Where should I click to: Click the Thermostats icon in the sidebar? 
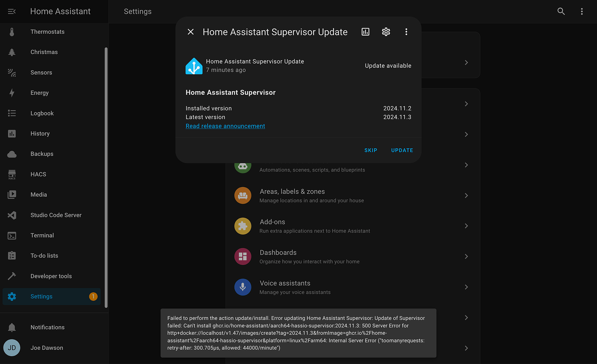(x=11, y=32)
